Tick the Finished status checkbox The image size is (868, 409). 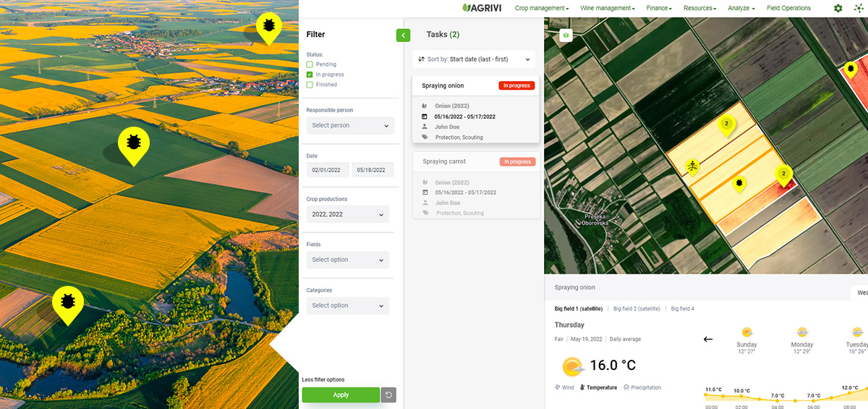coord(310,85)
